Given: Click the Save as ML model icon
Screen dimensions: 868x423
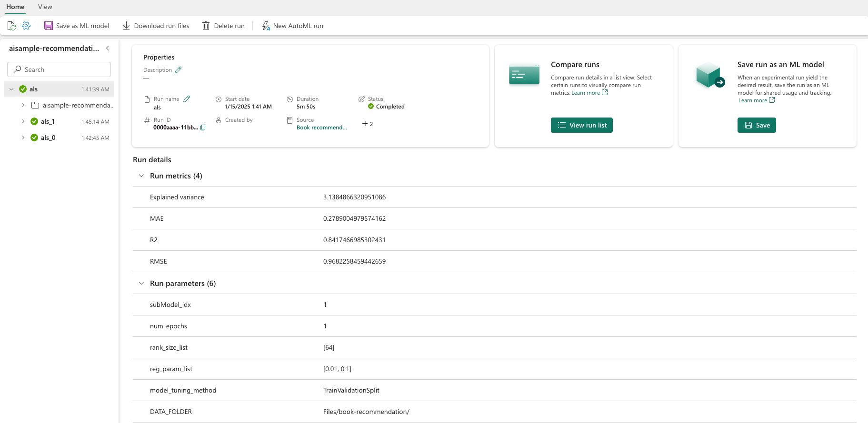Looking at the screenshot, I should pos(49,26).
